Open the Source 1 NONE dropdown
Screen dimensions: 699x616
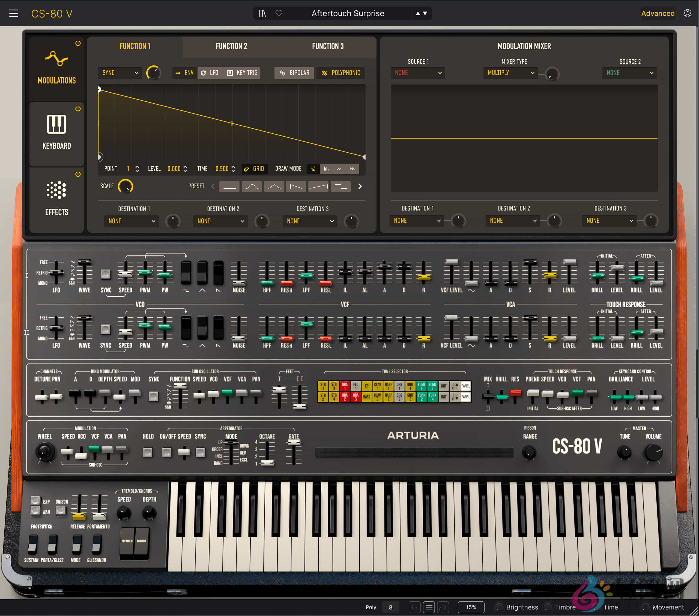click(x=417, y=73)
